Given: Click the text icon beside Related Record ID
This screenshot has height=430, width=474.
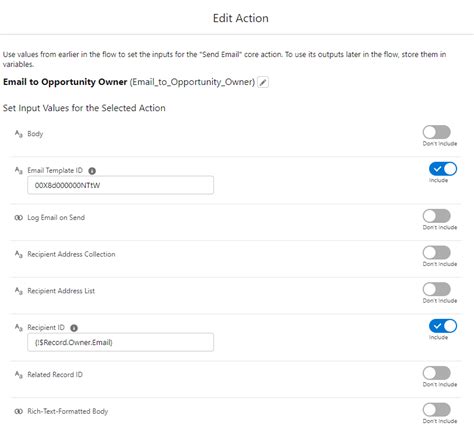Looking at the screenshot, I should pyautogui.click(x=19, y=375).
